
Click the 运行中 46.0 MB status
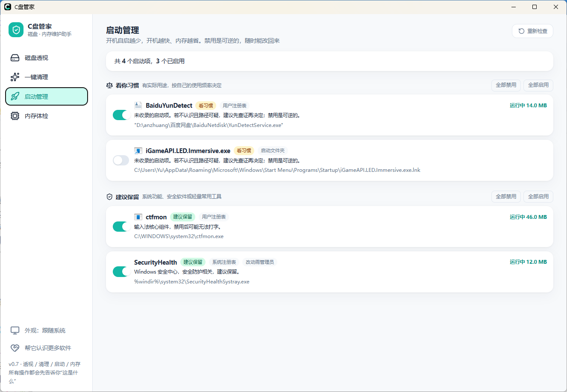click(x=528, y=217)
